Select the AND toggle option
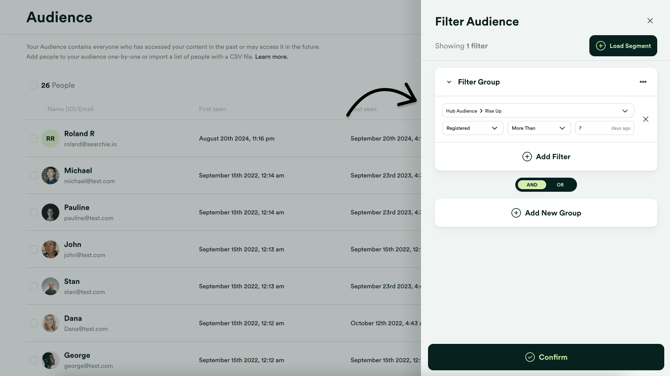 (x=532, y=185)
